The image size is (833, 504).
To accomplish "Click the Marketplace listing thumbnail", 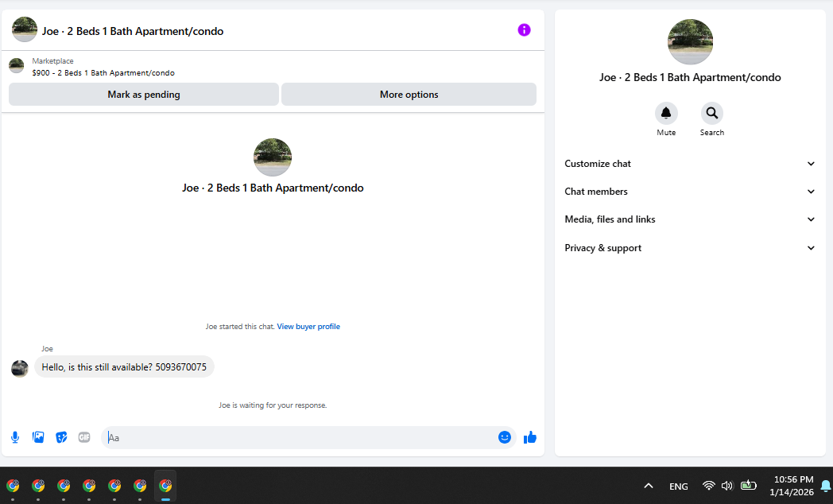I will 17,66.
